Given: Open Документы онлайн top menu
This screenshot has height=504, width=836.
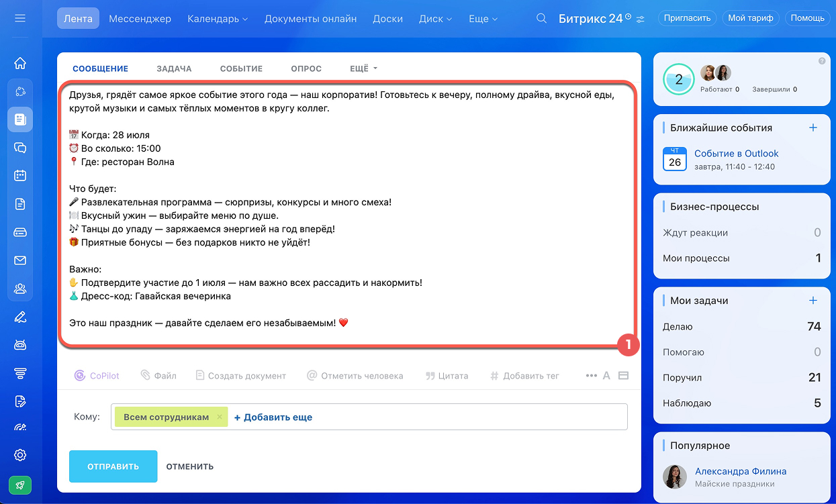Looking at the screenshot, I should coord(310,19).
